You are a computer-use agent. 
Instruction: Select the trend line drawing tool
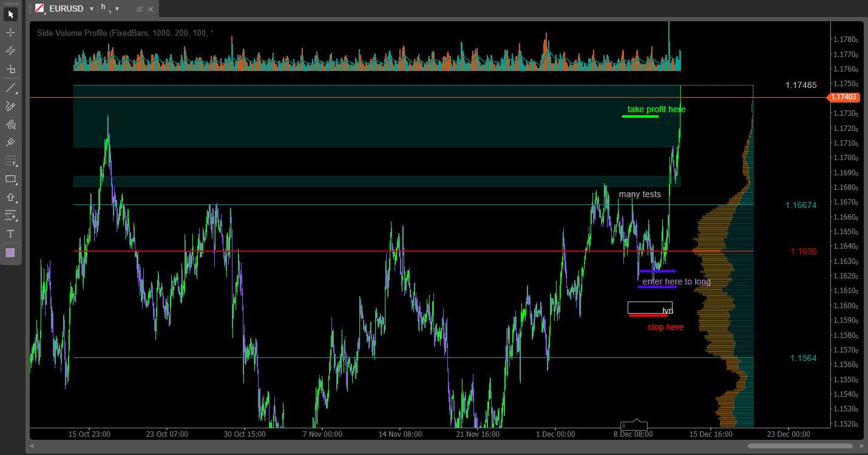pos(10,88)
